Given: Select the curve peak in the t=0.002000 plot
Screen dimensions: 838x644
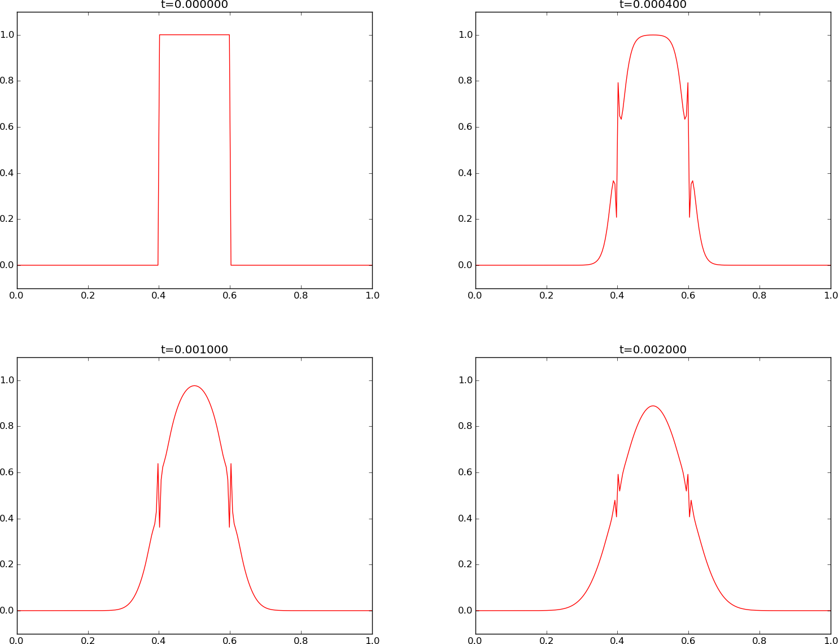Looking at the screenshot, I should click(x=653, y=406).
